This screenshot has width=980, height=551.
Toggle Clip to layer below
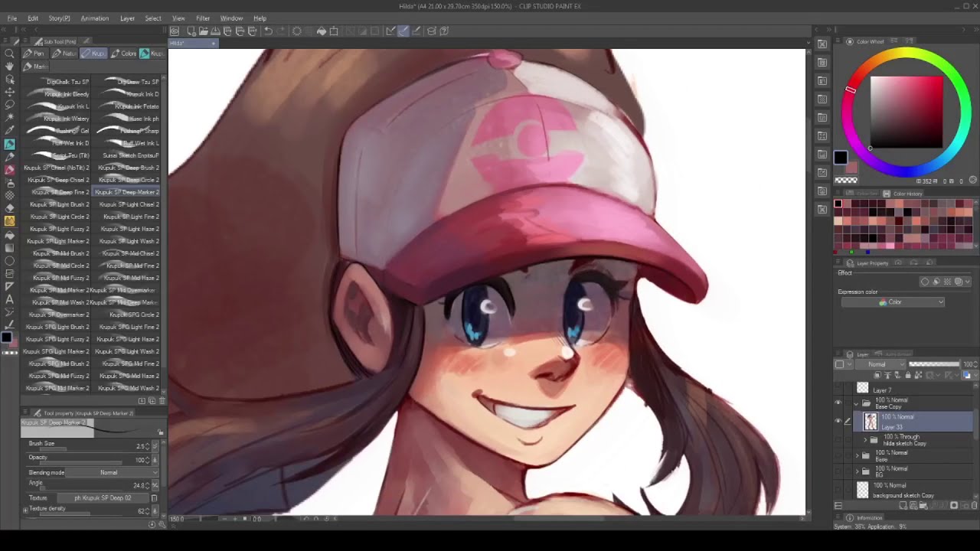click(879, 376)
